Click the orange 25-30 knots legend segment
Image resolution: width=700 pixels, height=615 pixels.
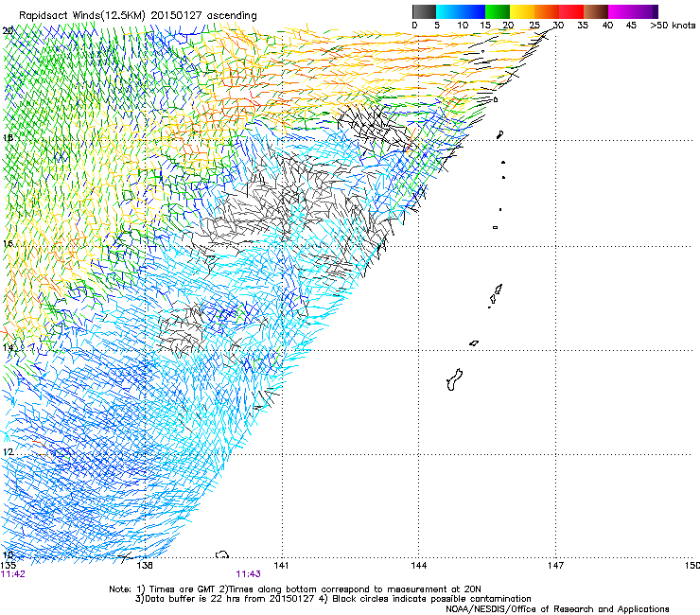coord(547,11)
